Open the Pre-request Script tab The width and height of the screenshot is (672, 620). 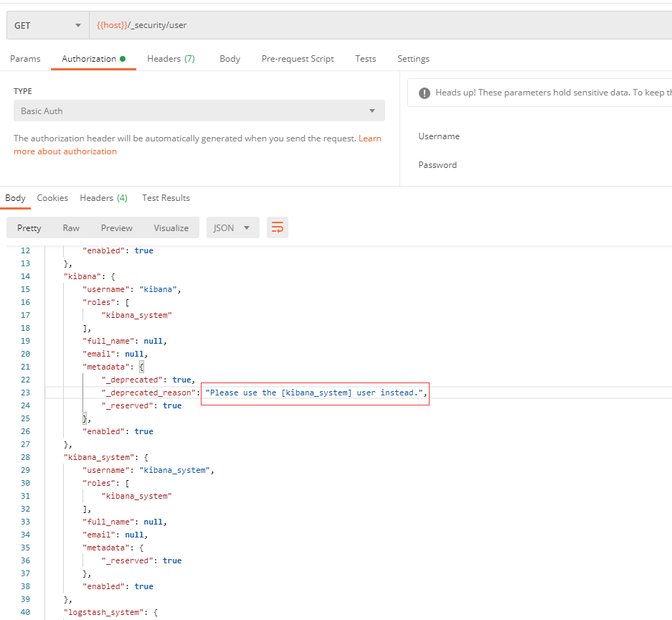coord(298,59)
